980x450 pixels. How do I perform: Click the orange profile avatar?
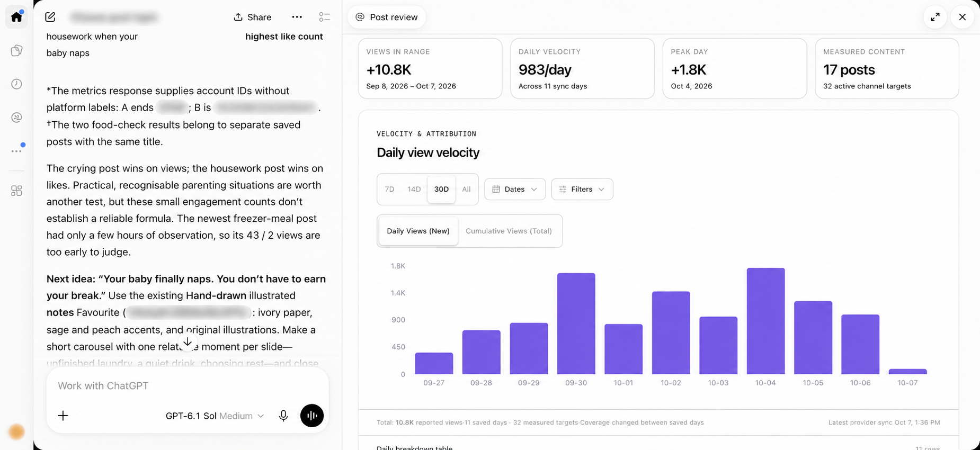(x=16, y=432)
